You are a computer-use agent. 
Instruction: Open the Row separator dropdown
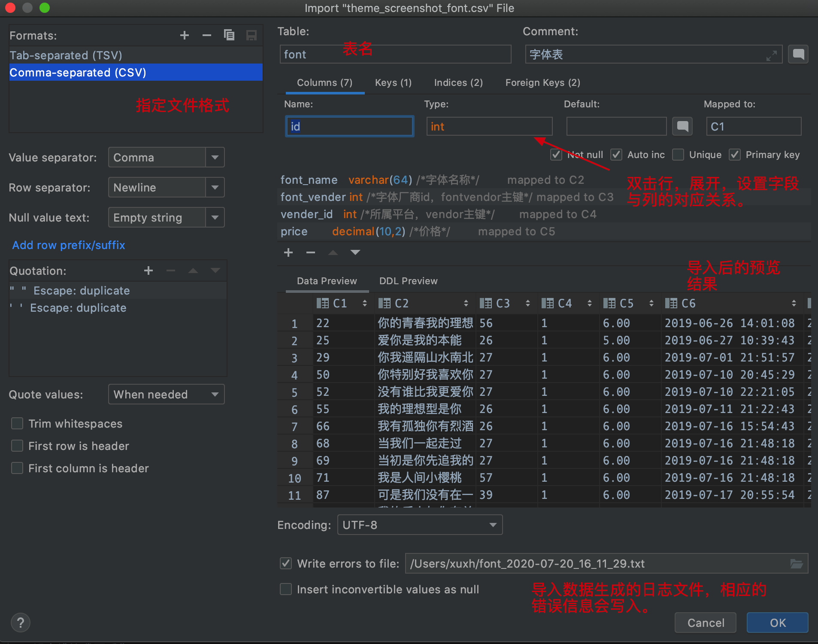click(167, 187)
